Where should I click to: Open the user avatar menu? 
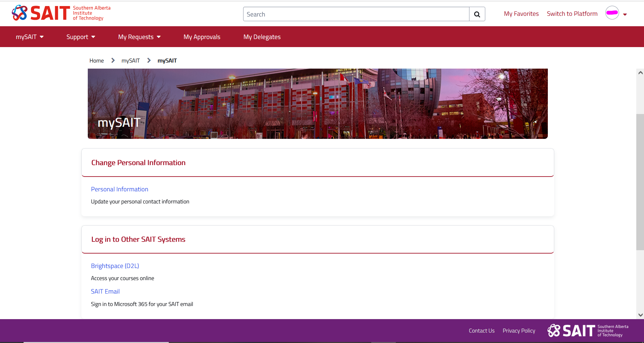(x=612, y=13)
